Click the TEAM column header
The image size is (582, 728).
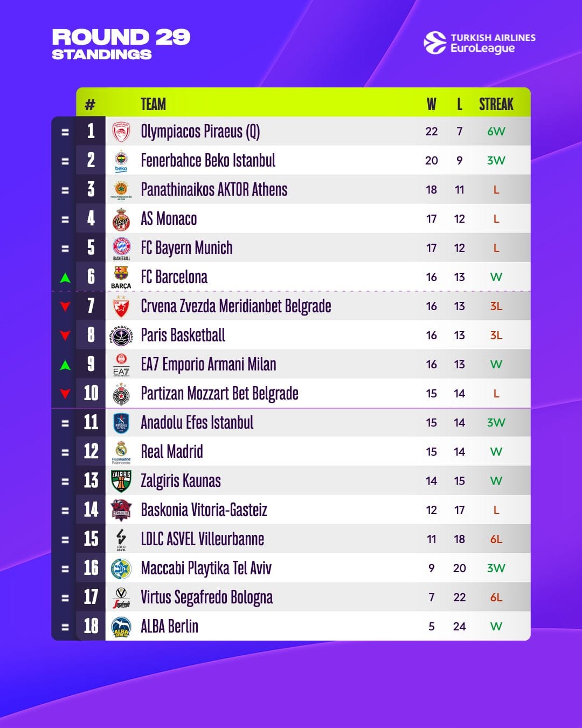point(153,104)
